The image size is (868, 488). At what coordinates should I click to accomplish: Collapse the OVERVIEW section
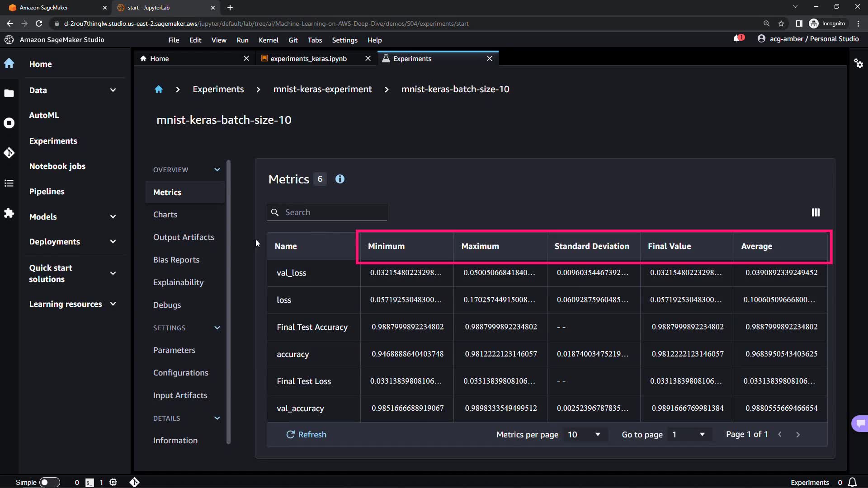pyautogui.click(x=217, y=170)
